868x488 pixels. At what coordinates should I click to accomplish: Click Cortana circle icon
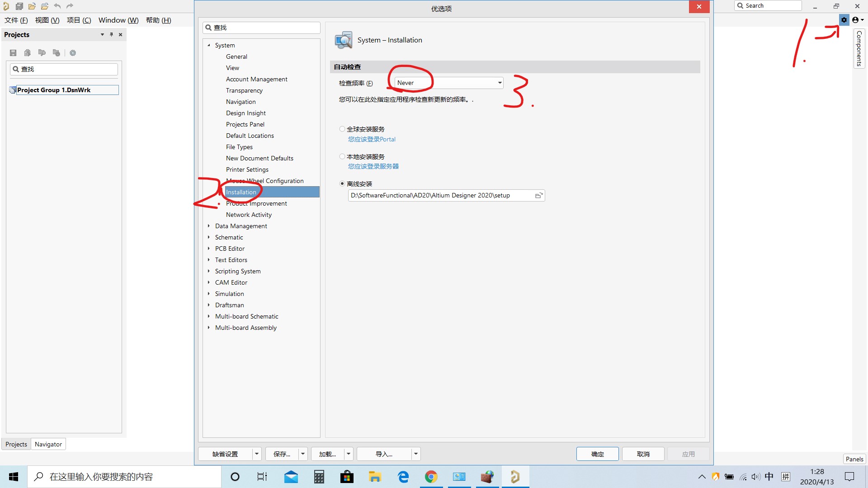[x=235, y=477]
